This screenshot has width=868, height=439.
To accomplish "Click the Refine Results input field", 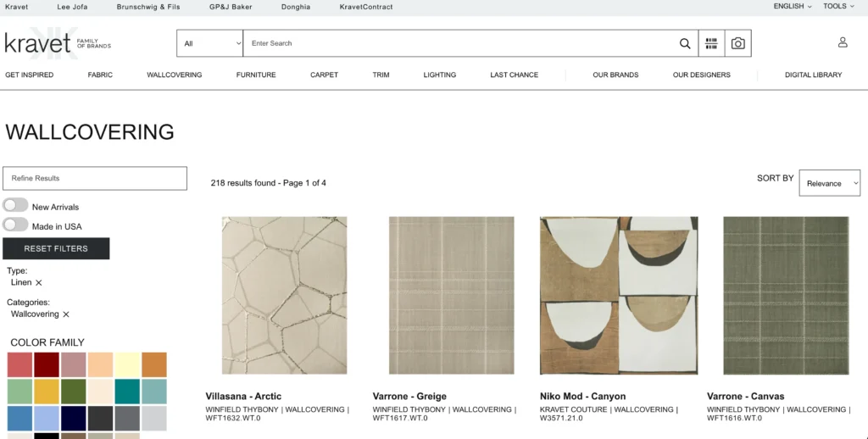I will tap(95, 178).
